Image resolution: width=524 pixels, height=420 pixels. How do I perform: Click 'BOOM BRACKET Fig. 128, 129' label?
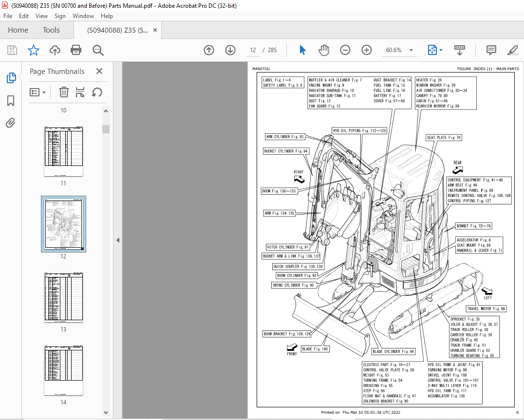pos(287,334)
